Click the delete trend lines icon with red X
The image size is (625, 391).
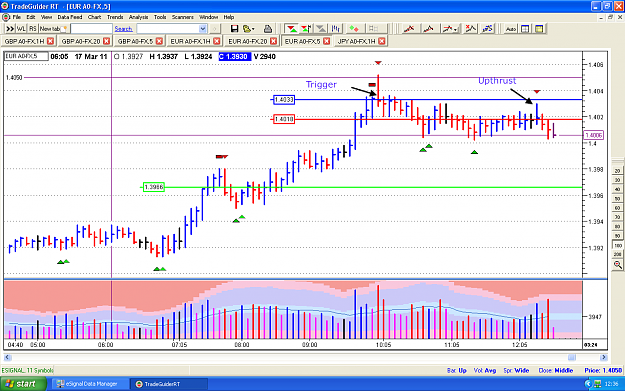(471, 29)
